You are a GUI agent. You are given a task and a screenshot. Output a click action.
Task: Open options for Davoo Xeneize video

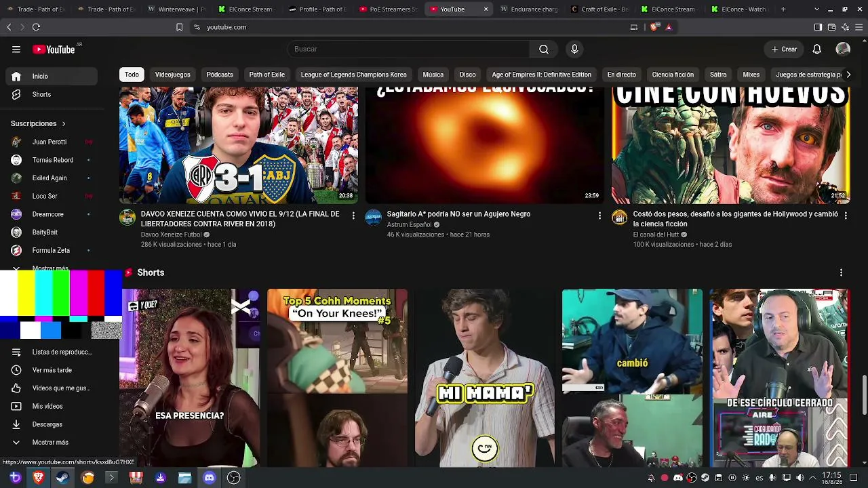click(x=353, y=216)
